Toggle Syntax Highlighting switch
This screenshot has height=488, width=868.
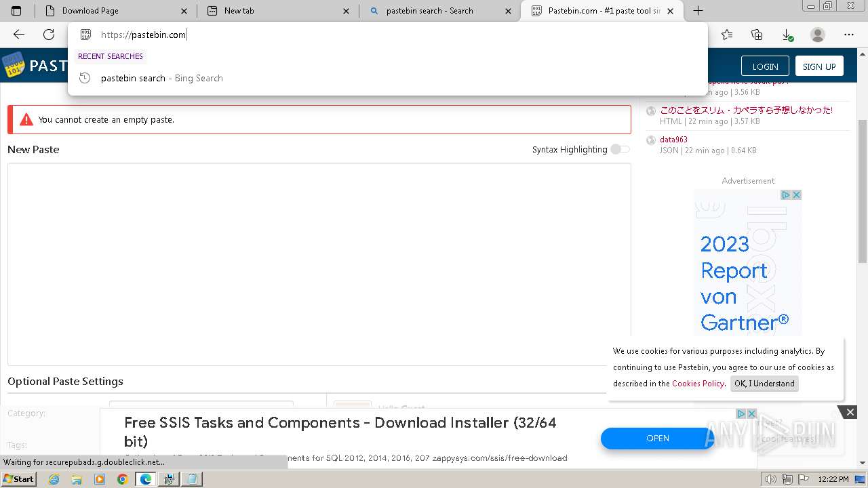click(x=620, y=149)
